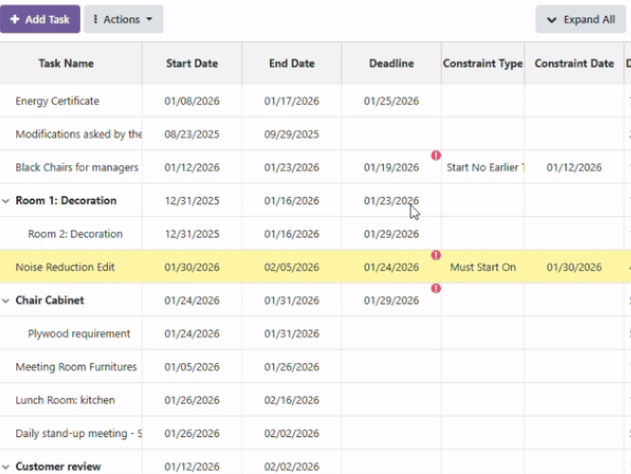Collapse the Chair Cabinet parent task

pyautogui.click(x=6, y=300)
